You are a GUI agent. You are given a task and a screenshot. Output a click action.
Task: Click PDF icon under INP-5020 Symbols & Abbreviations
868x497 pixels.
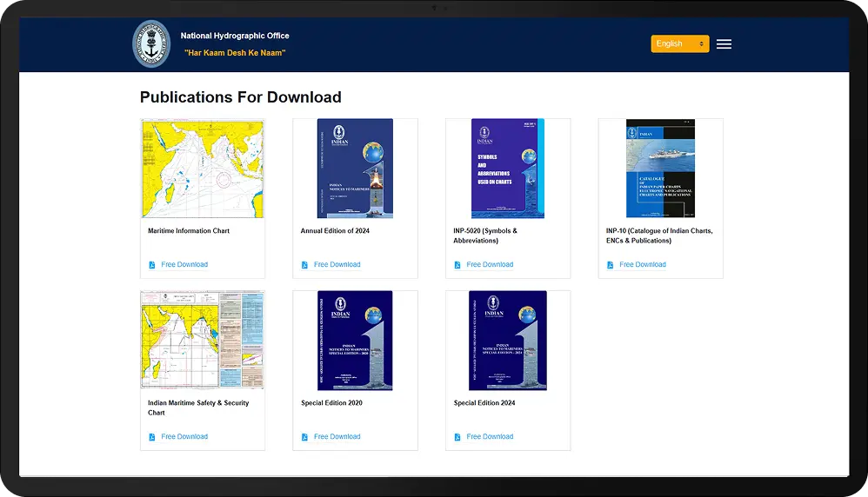point(457,265)
